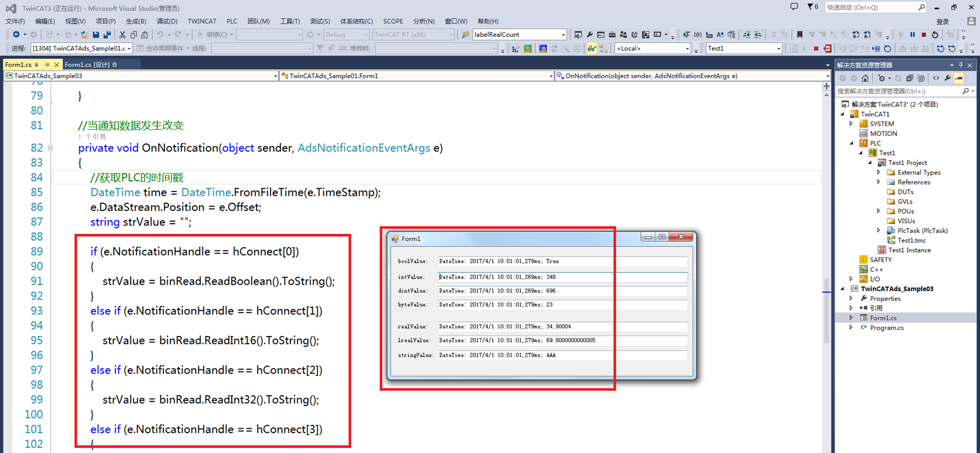
Task: Click the Restart debugging icon
Action: pyautogui.click(x=935, y=35)
